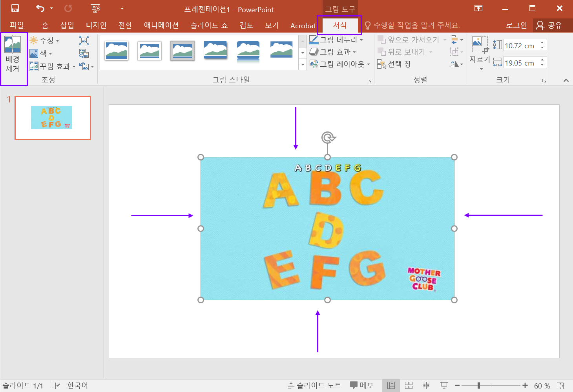Viewport: 573px width, 392px height.
Task: Click the grayed-out Redo icon
Action: 68,8
